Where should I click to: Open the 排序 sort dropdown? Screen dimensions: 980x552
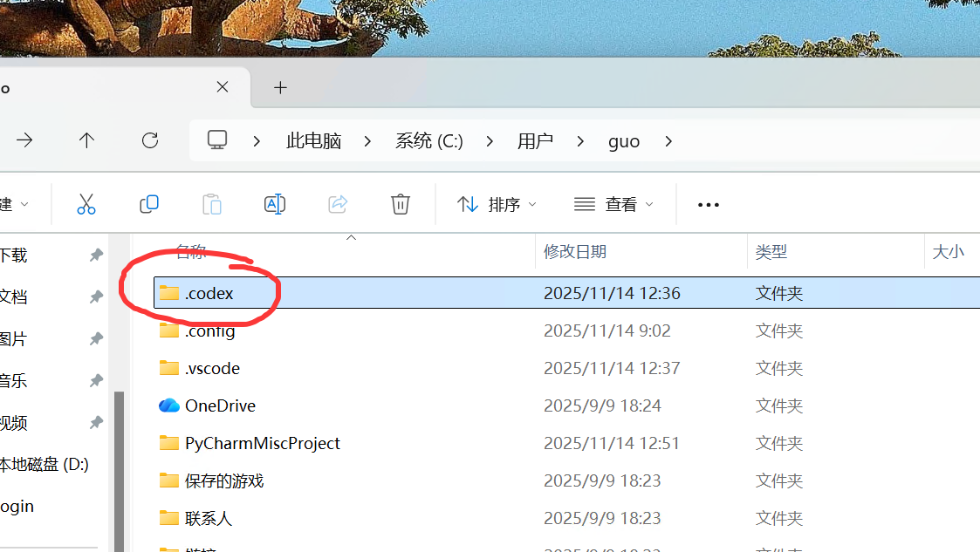click(497, 204)
